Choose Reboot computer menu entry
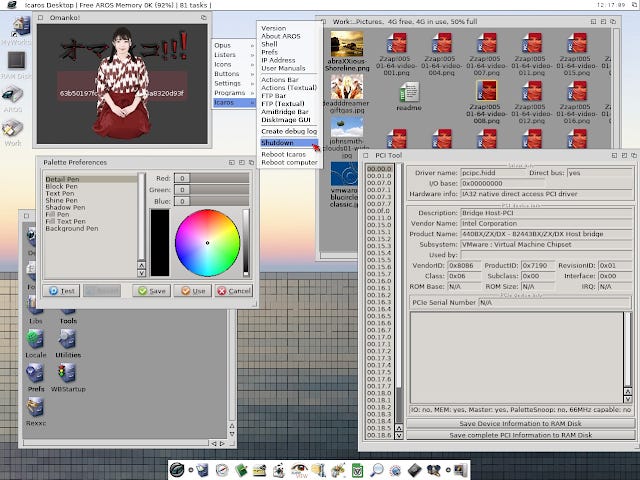 [x=289, y=162]
